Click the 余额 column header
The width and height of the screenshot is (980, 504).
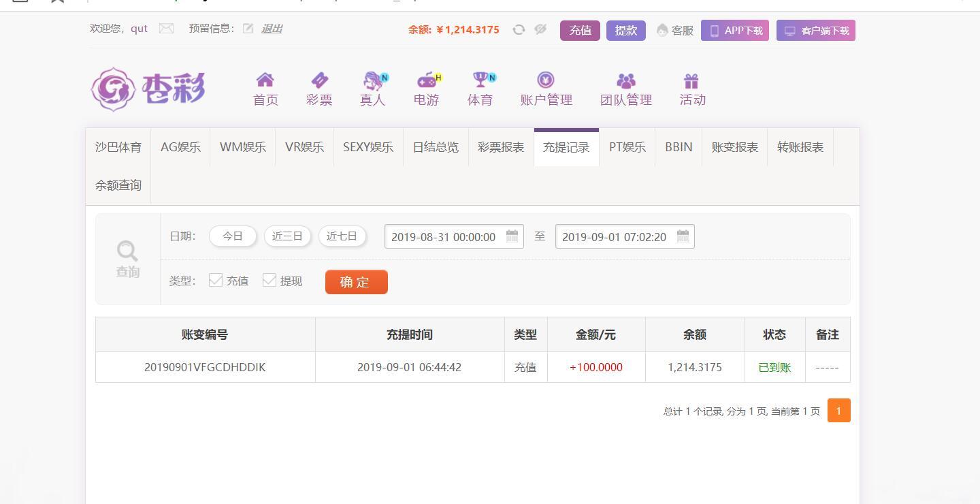[x=695, y=334]
